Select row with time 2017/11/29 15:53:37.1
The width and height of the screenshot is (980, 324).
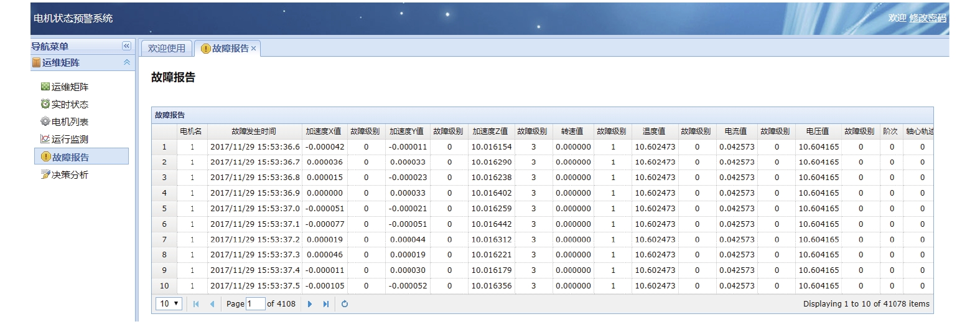[543, 224]
